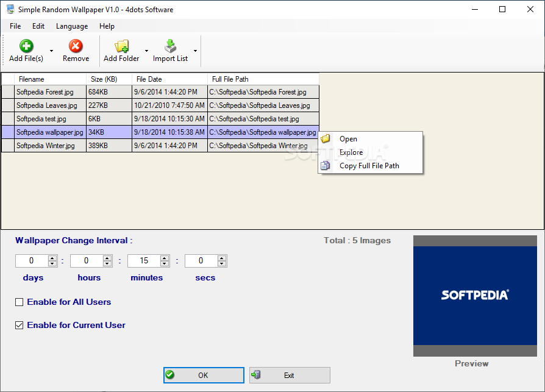The height and width of the screenshot is (392, 545).
Task: Click the Softpedia preview thumbnail
Action: point(475,296)
